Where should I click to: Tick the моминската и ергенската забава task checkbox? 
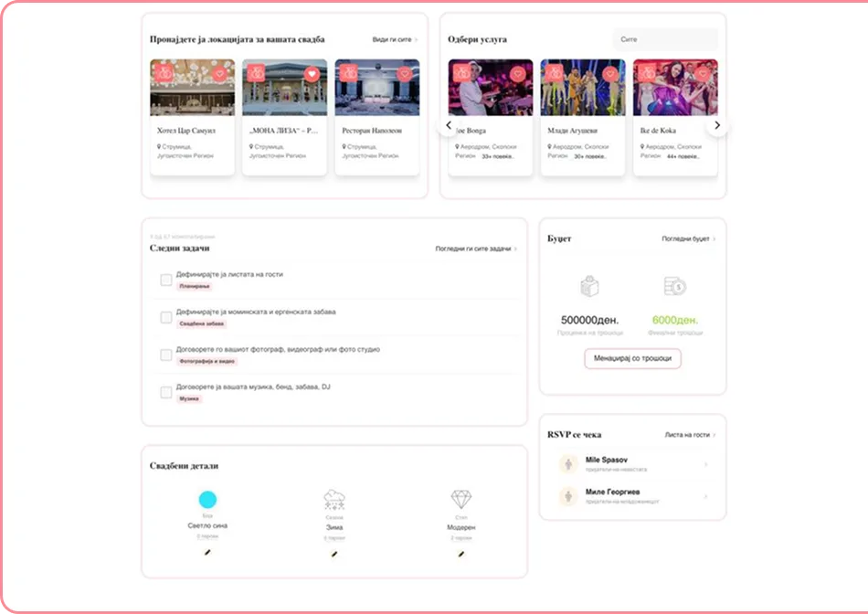tap(166, 317)
